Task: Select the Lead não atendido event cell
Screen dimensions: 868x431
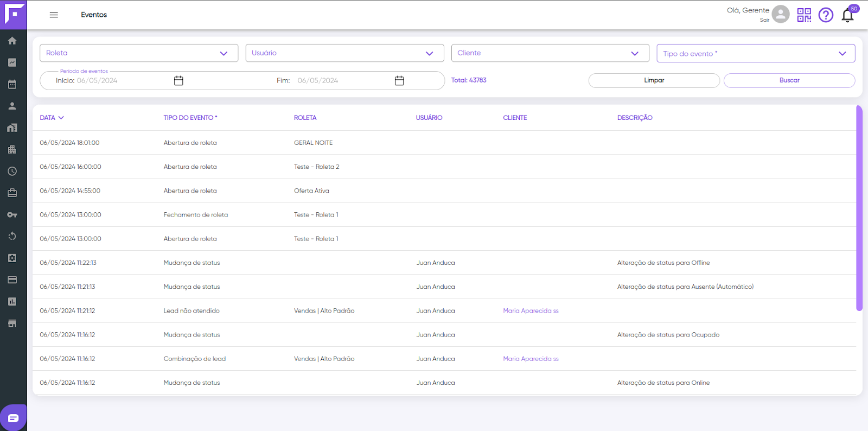Action: point(192,311)
